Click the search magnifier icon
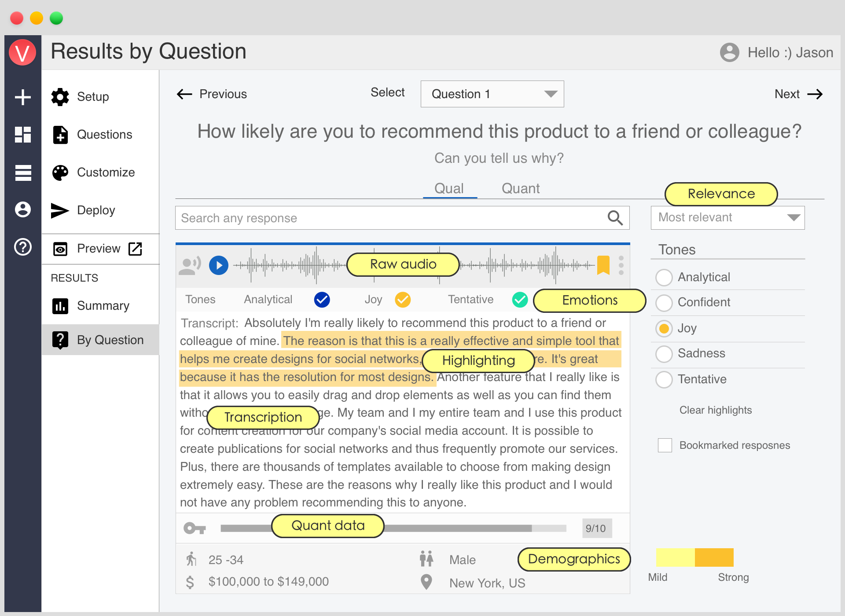845x616 pixels. (x=615, y=218)
